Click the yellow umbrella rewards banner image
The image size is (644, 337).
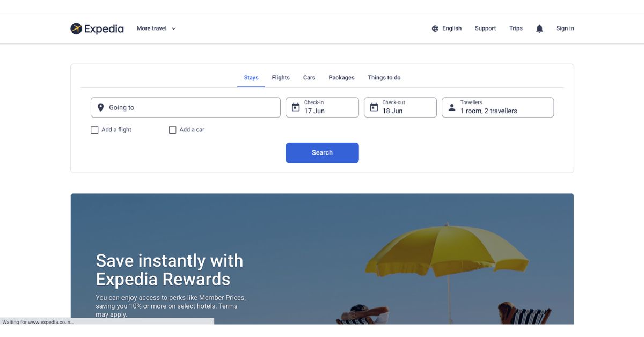point(322,259)
